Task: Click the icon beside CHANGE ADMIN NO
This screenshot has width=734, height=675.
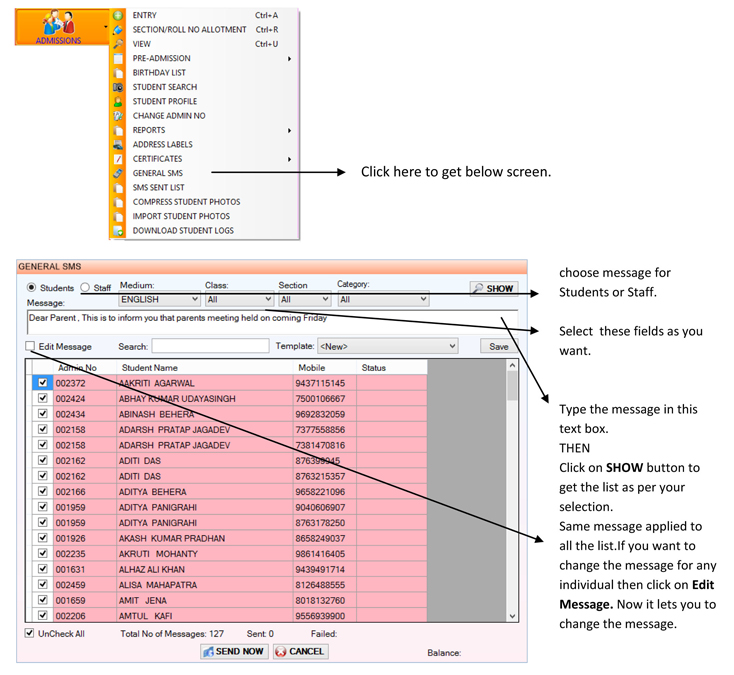Action: [118, 116]
